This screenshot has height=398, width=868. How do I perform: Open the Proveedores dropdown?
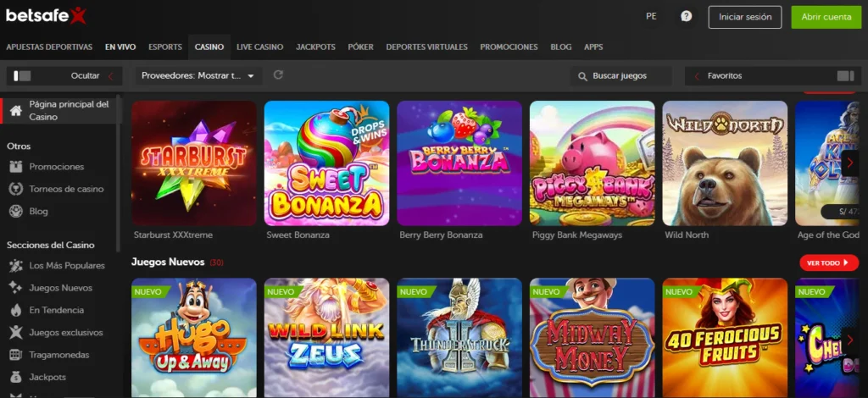click(198, 75)
